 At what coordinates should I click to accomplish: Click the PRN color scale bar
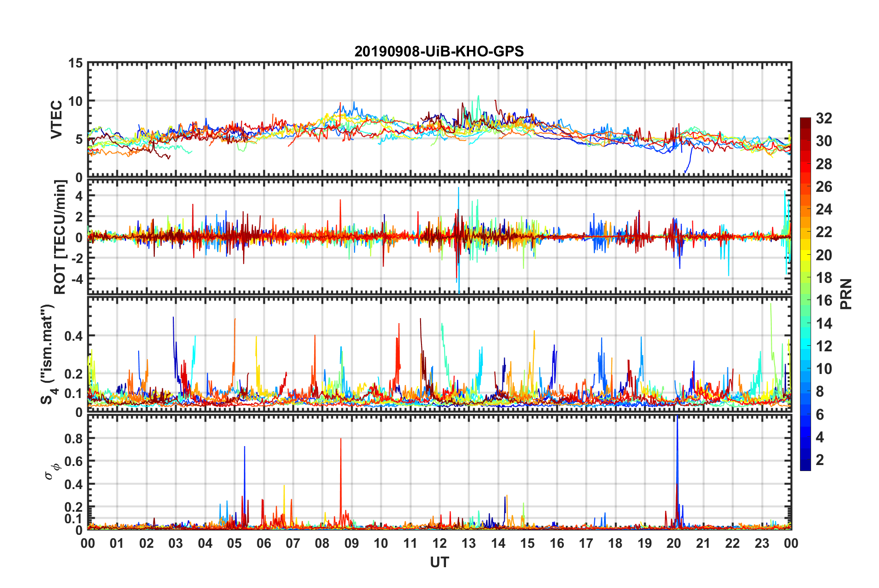click(x=806, y=294)
